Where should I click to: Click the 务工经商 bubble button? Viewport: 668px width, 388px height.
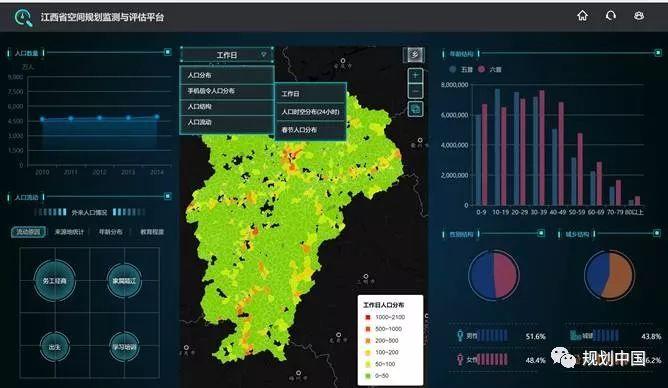[x=55, y=281]
